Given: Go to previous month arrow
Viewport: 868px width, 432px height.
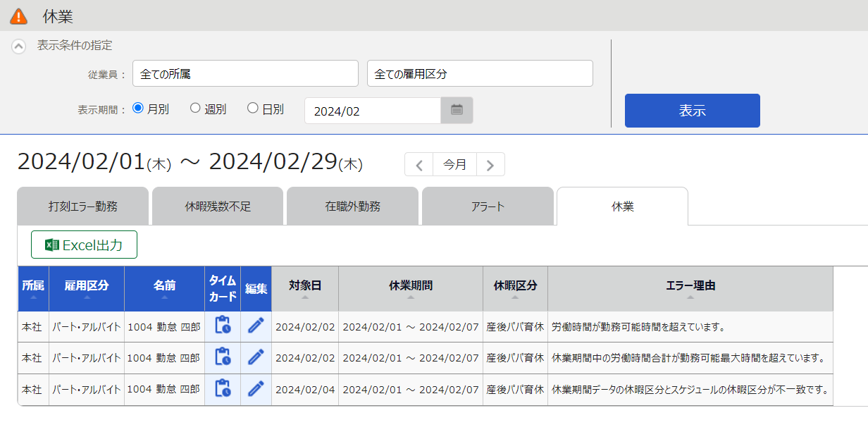Looking at the screenshot, I should (x=419, y=165).
